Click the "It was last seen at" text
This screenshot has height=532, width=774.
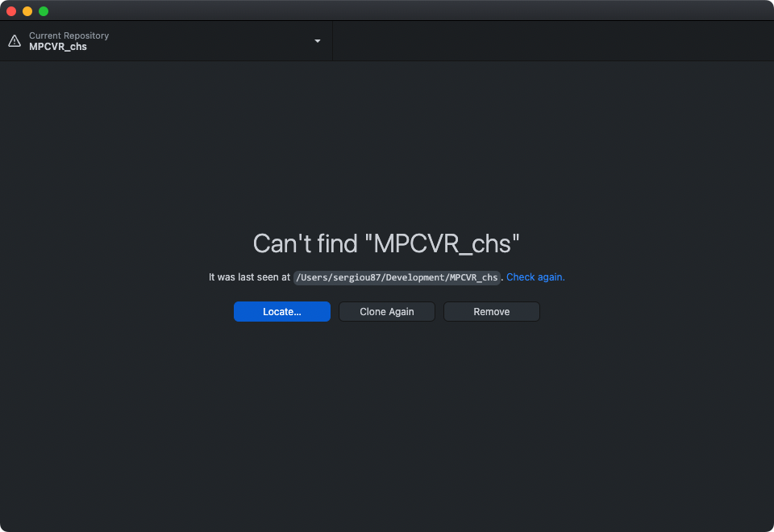click(250, 276)
